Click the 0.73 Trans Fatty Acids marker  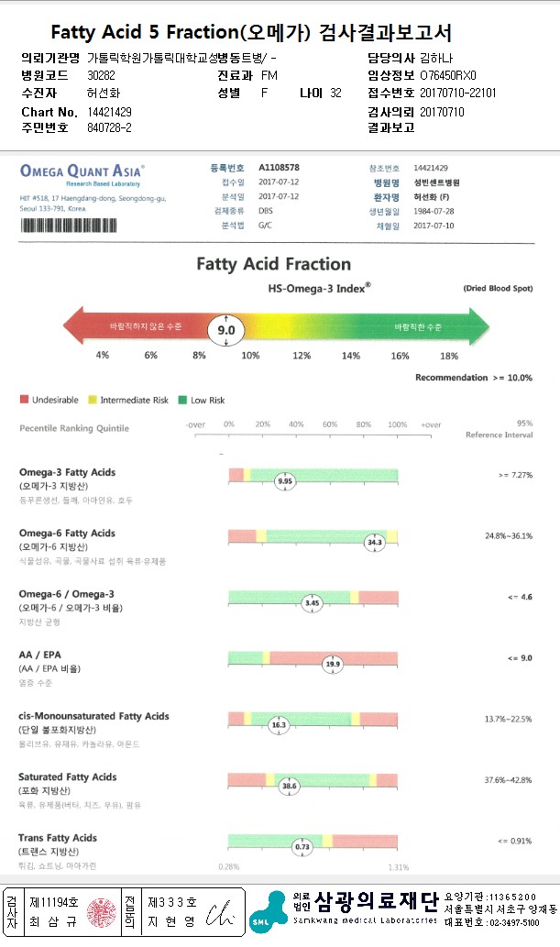(302, 846)
